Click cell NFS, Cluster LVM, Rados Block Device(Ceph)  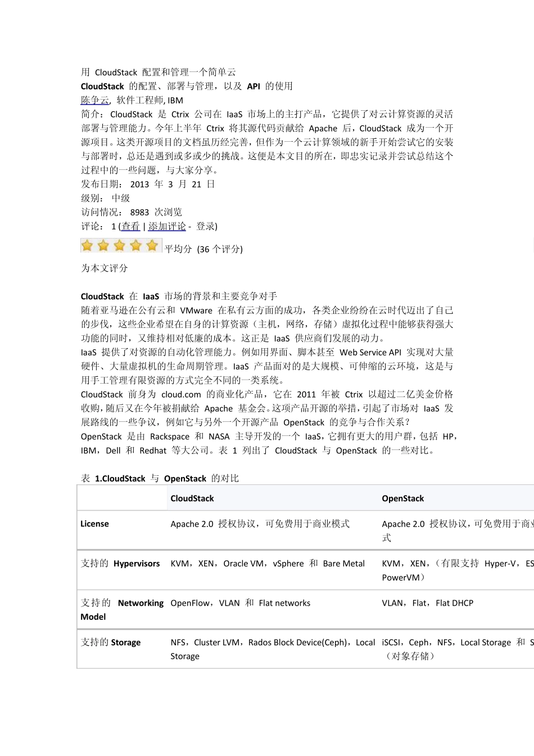[273, 649]
